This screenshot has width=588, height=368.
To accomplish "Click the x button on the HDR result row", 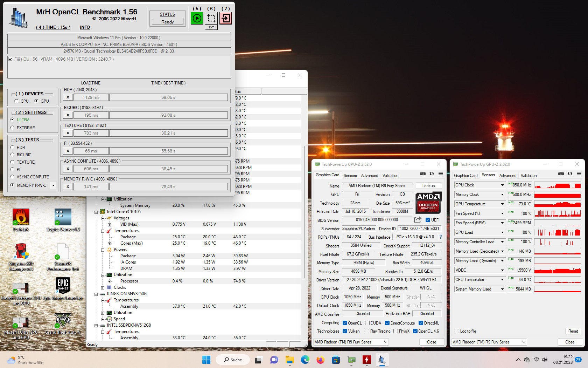I will (x=68, y=97).
